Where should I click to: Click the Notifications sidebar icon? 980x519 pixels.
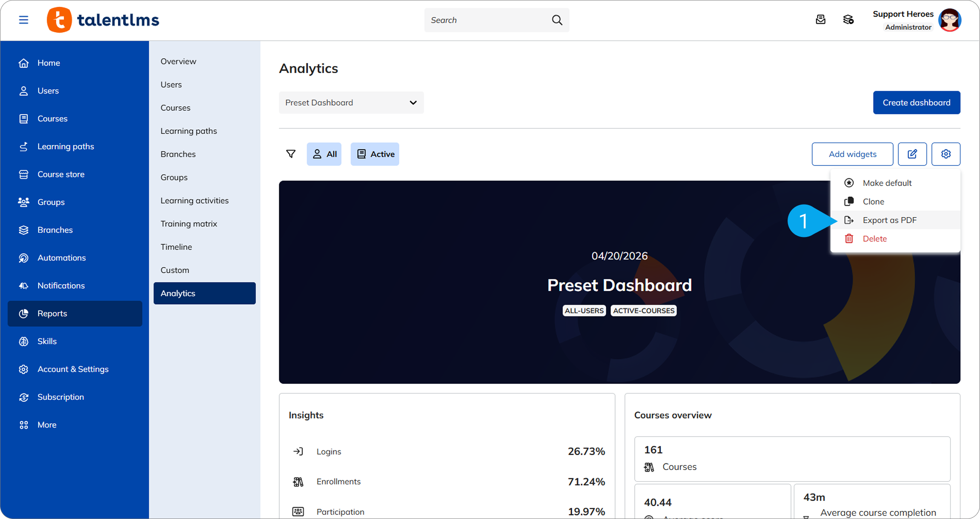tap(24, 286)
